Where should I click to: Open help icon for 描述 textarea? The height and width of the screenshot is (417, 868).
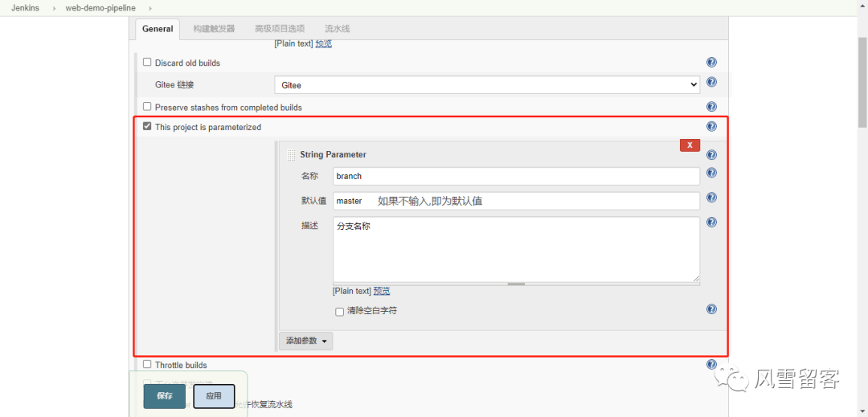(712, 222)
